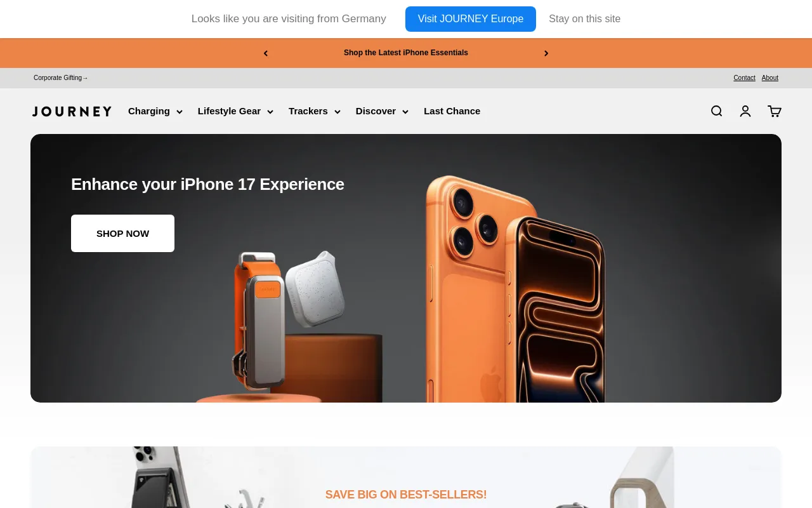
Task: Open the About link
Action: click(770, 78)
